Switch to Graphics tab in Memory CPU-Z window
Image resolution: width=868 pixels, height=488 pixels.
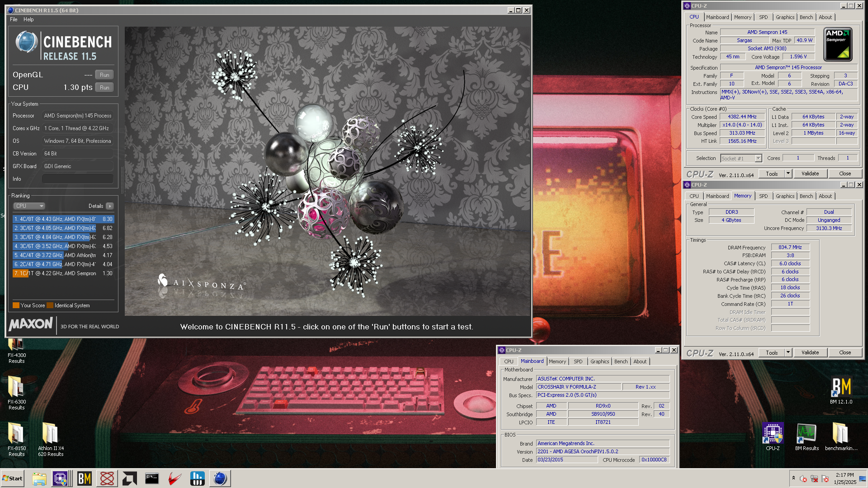[x=785, y=196]
